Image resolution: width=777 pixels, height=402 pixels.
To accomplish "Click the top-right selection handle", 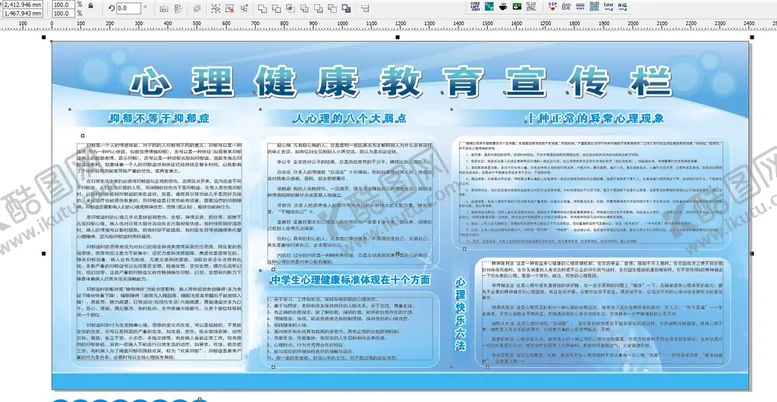I will tap(752, 37).
